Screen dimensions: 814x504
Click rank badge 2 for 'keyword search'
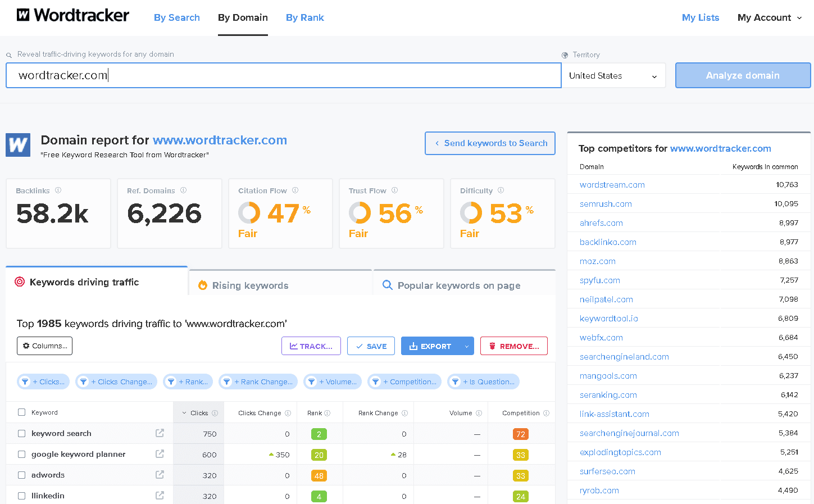(319, 434)
